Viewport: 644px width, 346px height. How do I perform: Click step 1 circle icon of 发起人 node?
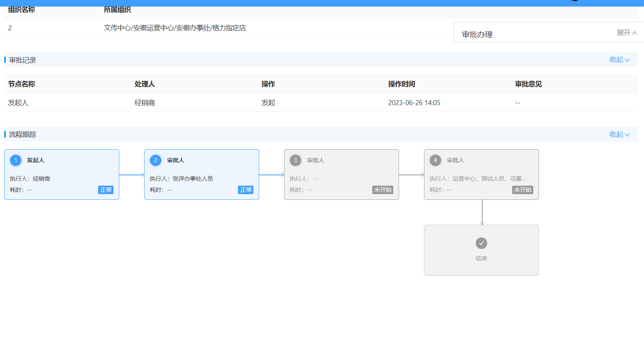(x=16, y=160)
